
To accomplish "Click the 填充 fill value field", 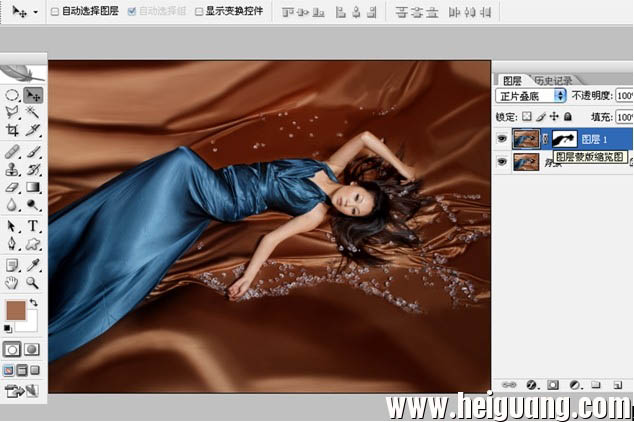I will 624,117.
